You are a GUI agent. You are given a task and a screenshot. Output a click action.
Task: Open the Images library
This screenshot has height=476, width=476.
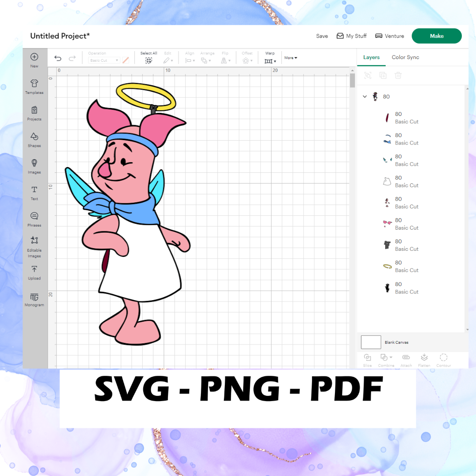[34, 166]
